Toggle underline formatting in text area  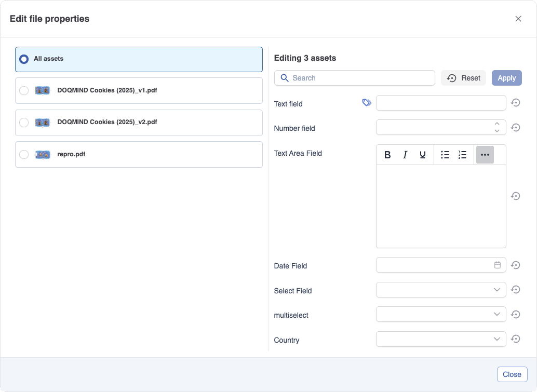[x=423, y=155]
